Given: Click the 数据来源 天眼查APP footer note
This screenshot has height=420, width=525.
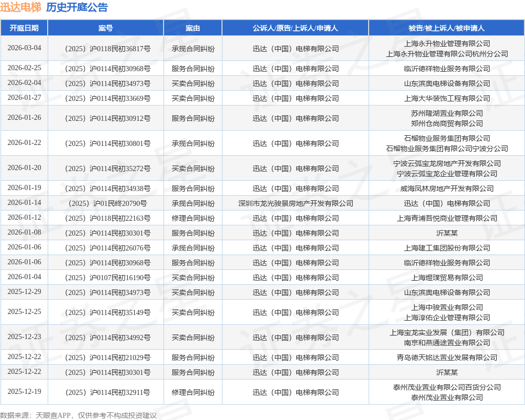Looking at the screenshot, I should click(78, 415).
